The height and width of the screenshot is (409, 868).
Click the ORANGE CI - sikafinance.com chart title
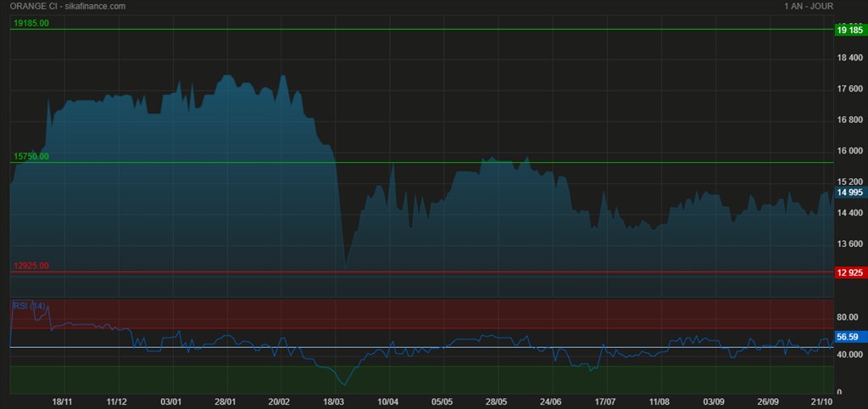(x=68, y=6)
